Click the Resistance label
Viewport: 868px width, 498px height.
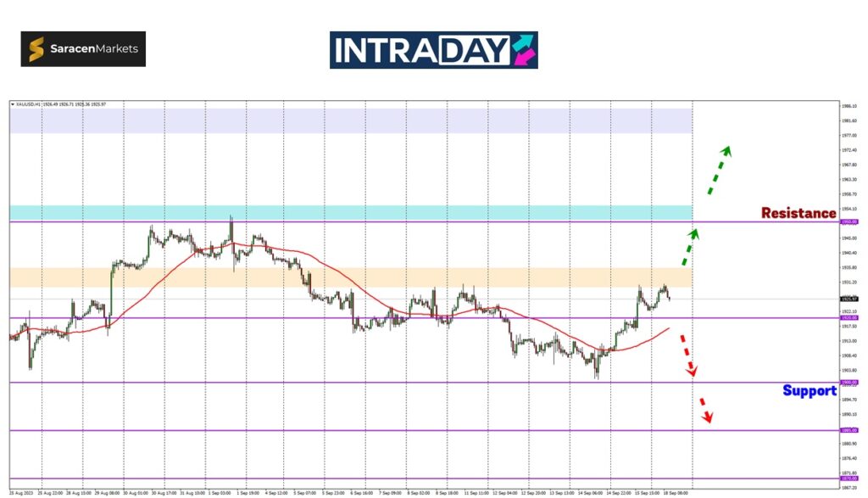798,213
